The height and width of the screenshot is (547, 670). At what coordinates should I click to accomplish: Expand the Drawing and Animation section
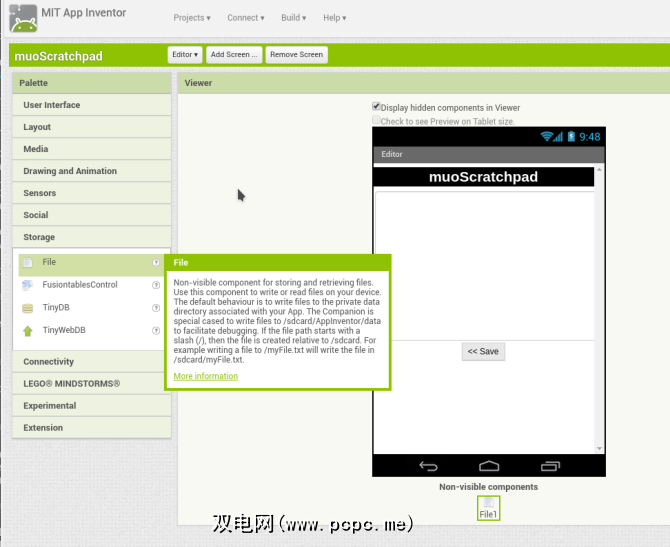(x=92, y=171)
